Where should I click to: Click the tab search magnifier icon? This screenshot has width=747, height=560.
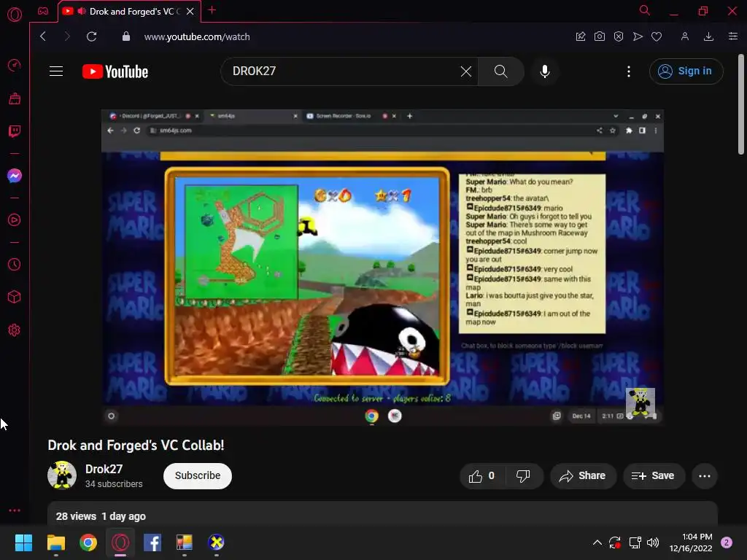645,10
